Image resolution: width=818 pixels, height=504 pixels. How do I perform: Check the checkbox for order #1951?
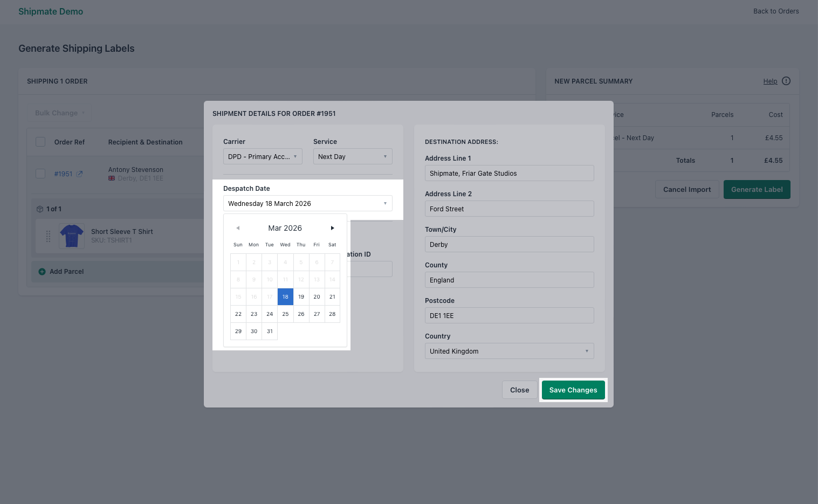(40, 174)
